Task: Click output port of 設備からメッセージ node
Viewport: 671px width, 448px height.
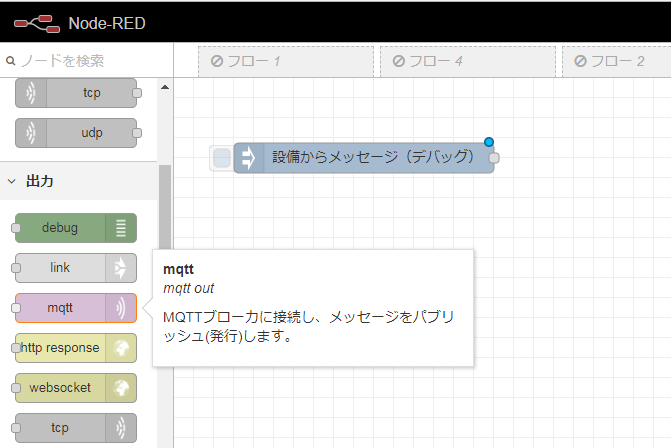Action: pyautogui.click(x=494, y=158)
